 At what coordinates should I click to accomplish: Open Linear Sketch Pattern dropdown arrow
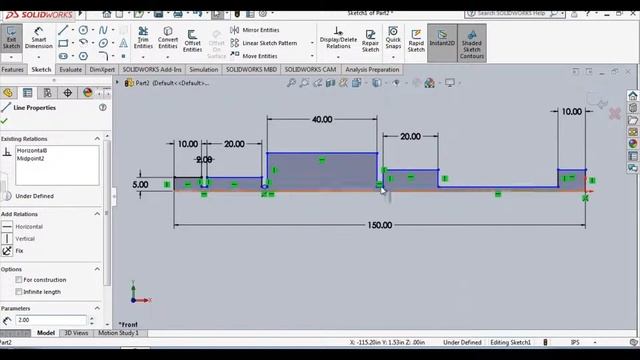point(312,43)
